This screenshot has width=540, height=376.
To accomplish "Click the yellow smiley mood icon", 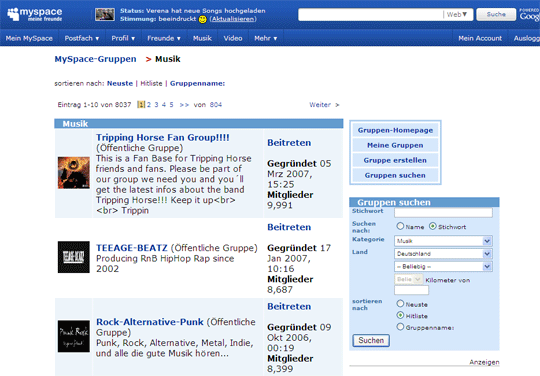I will coord(203,19).
